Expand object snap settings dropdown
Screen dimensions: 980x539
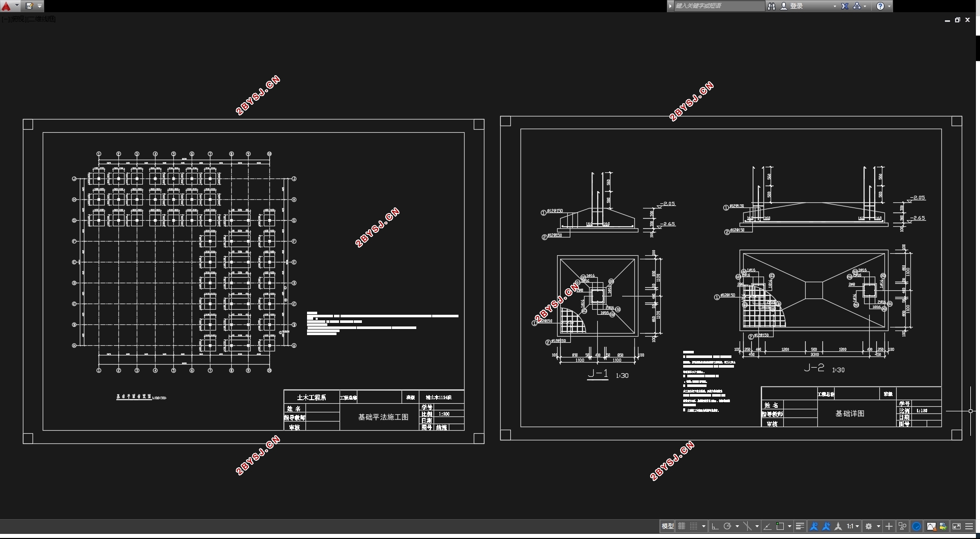tap(789, 526)
